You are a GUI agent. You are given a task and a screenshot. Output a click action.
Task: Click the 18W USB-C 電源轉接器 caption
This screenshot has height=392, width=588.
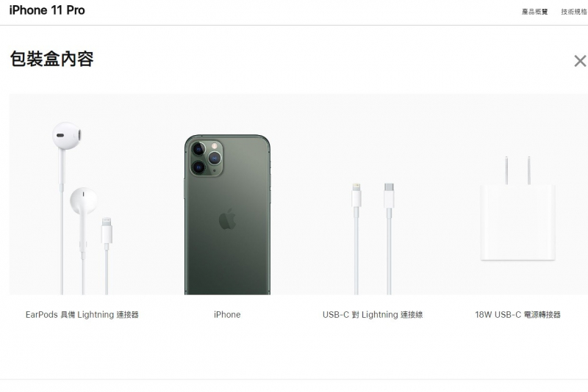click(517, 314)
